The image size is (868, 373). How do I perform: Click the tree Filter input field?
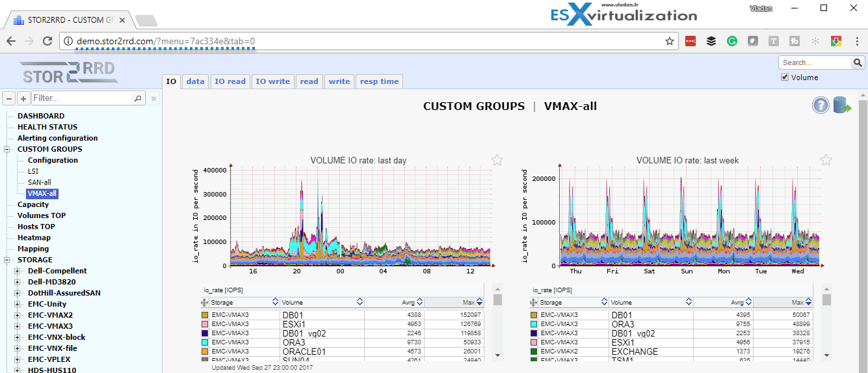coord(81,98)
